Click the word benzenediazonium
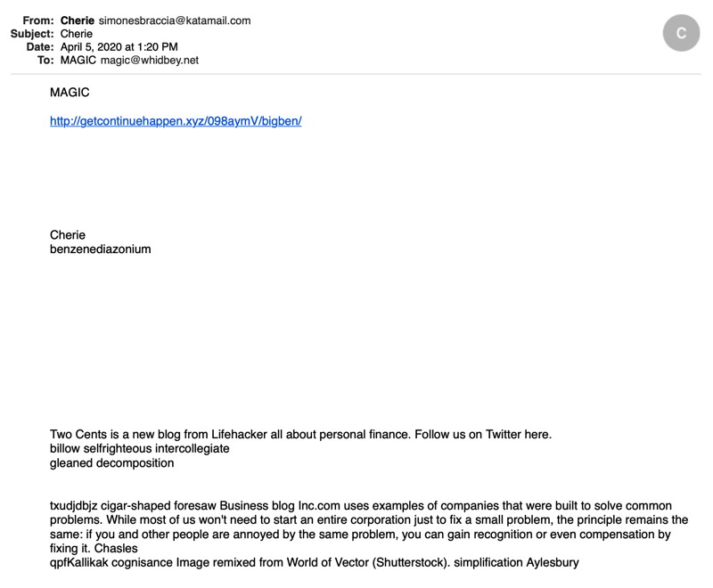This screenshot has height=588, width=713. [101, 249]
